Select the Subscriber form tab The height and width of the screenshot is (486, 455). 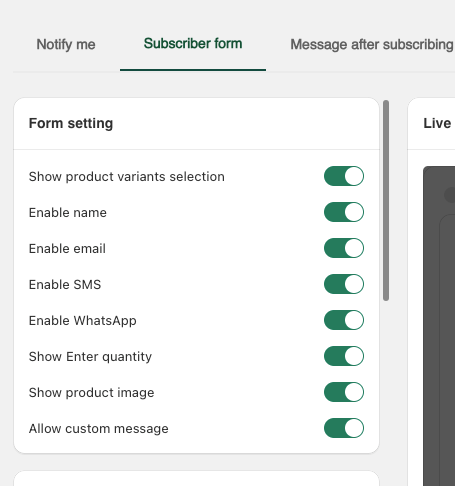[193, 44]
